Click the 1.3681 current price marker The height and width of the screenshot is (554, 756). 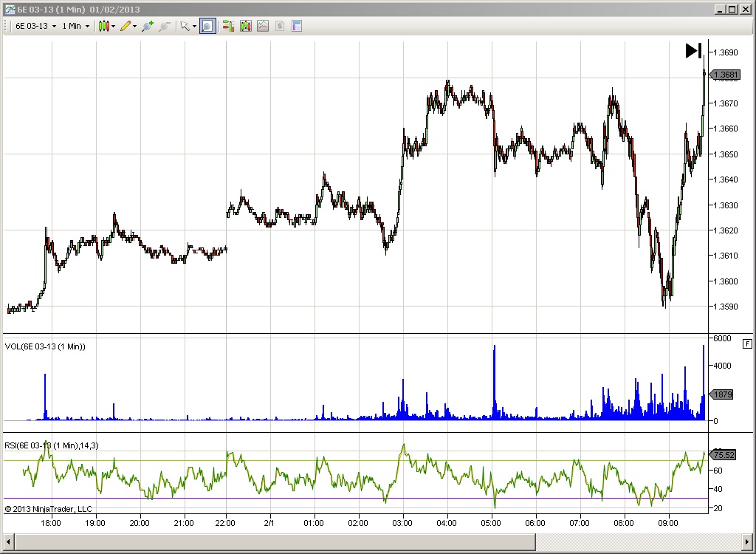(725, 75)
